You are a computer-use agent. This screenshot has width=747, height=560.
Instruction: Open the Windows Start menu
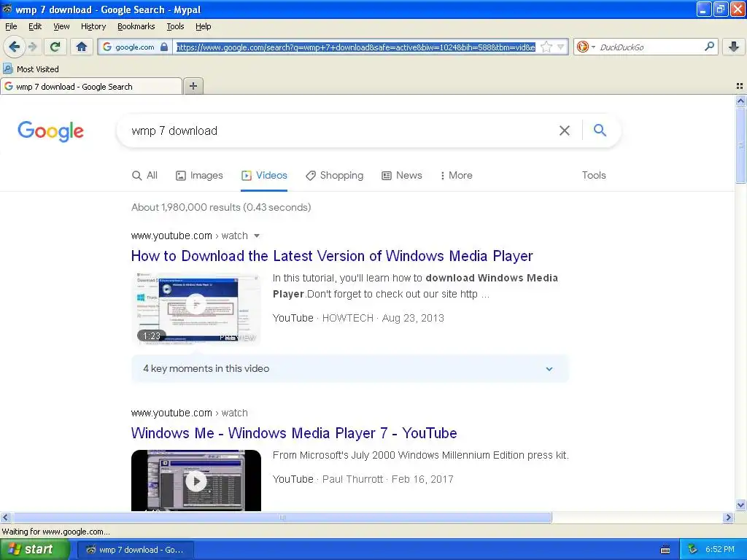tap(35, 550)
